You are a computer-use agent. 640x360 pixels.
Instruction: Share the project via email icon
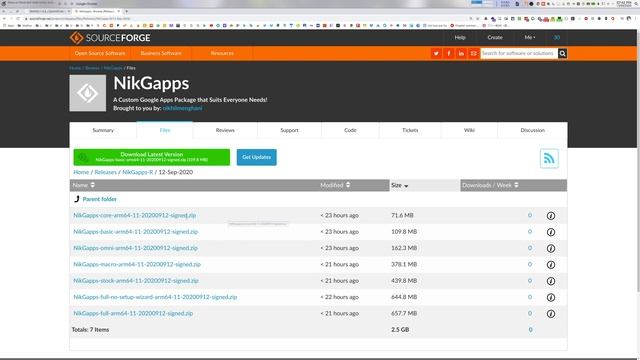point(473,53)
